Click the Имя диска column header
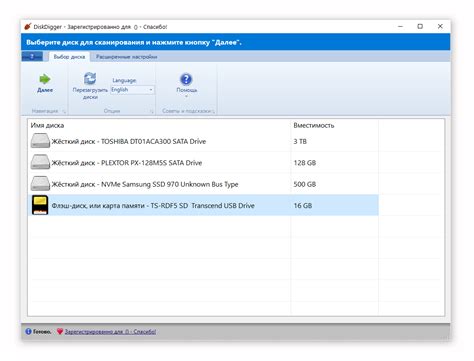Viewport: 474px width, 361px height. pos(47,125)
